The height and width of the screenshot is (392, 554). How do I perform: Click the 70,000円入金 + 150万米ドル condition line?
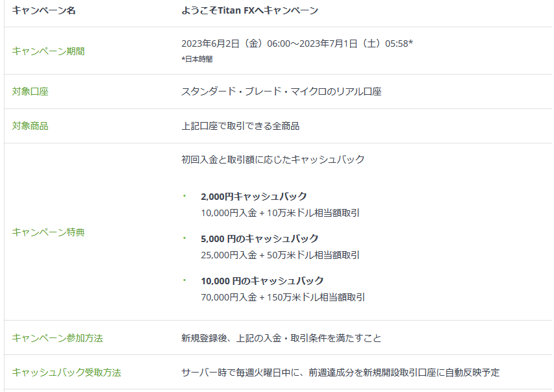283,297
